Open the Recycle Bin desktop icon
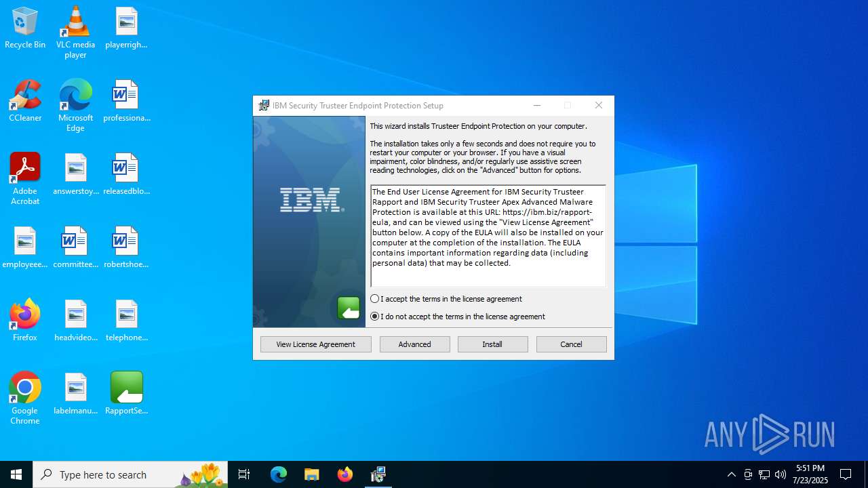Viewport: 868px width, 488px height. (x=25, y=28)
